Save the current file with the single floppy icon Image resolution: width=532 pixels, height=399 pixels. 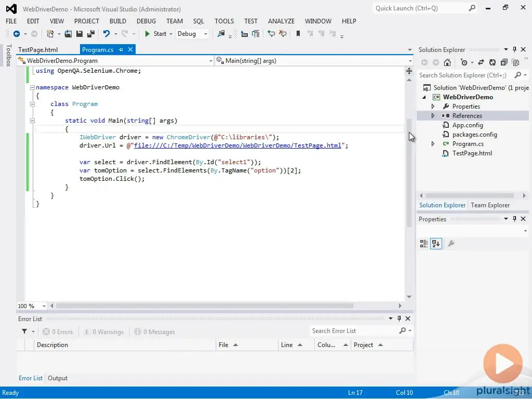click(x=79, y=34)
